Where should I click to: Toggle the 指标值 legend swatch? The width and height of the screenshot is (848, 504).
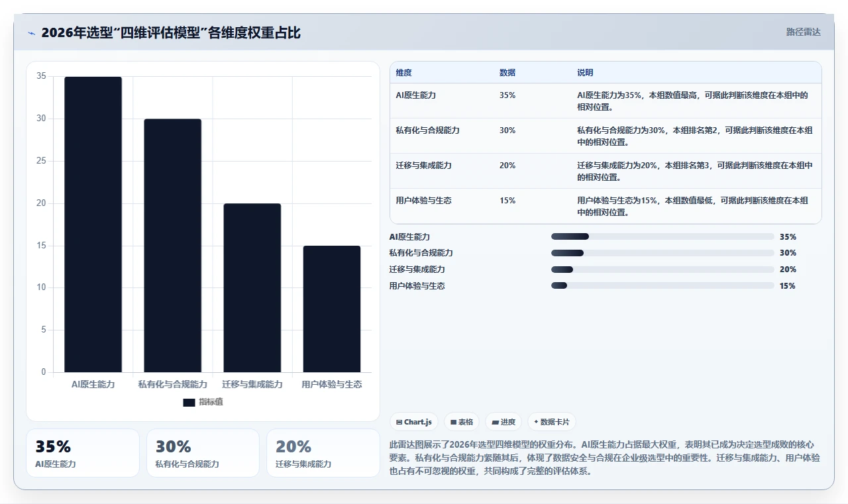pos(189,402)
